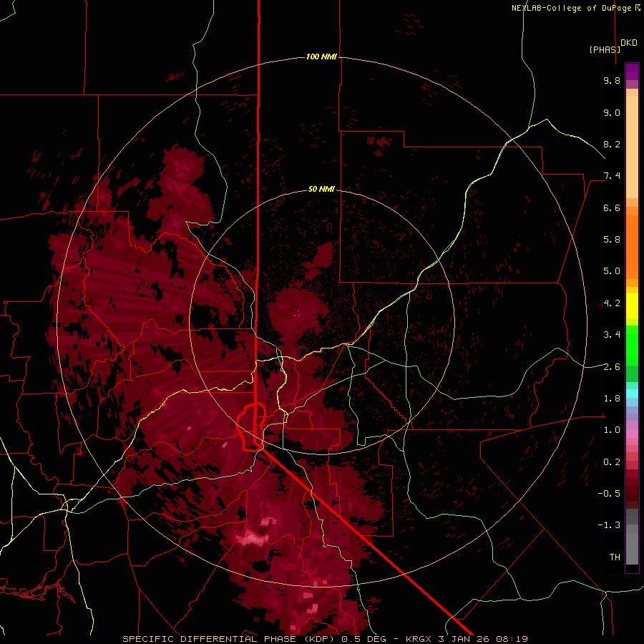
Task: Click the 100 NMI range ring label
Action: [321, 57]
